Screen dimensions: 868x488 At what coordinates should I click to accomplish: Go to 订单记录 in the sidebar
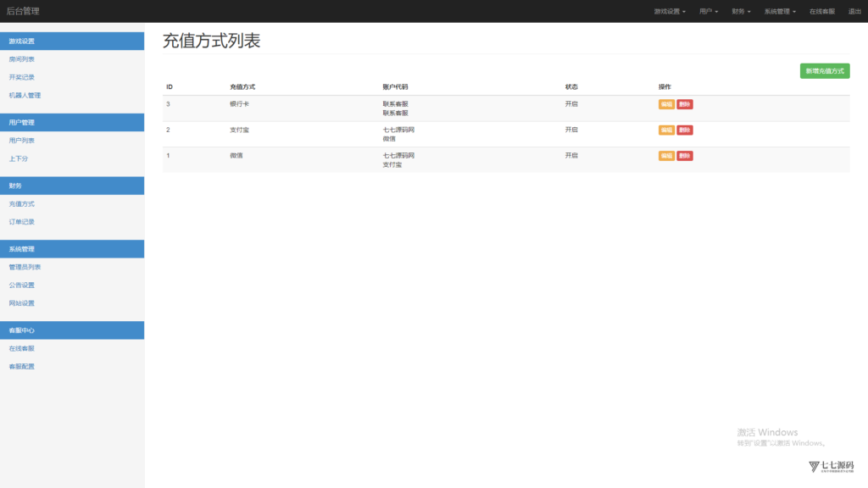22,222
